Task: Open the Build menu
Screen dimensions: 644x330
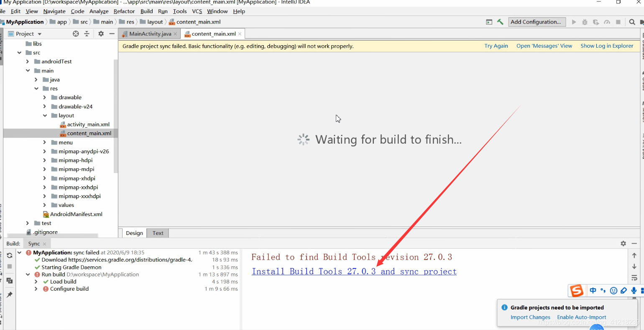Action: [146, 11]
